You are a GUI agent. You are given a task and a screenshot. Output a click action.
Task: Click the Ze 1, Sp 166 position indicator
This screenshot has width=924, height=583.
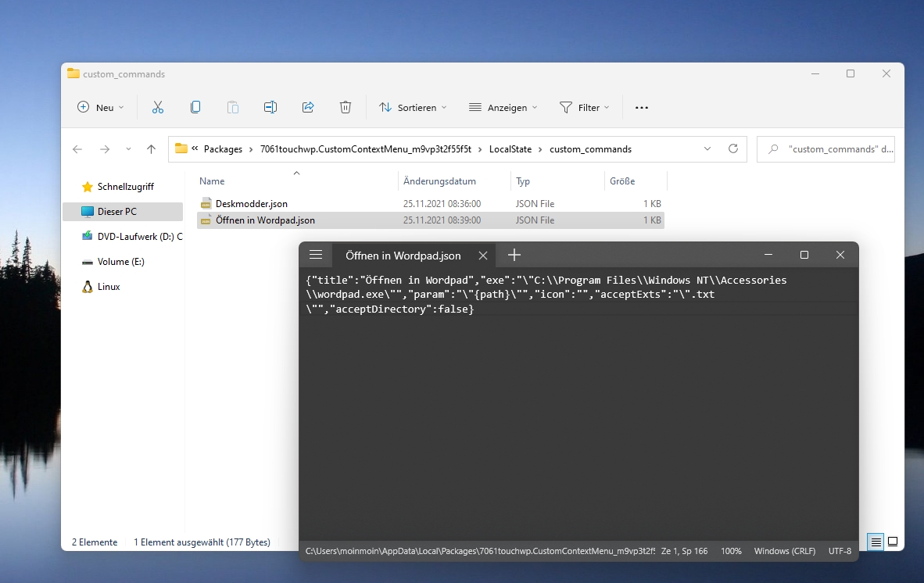684,551
